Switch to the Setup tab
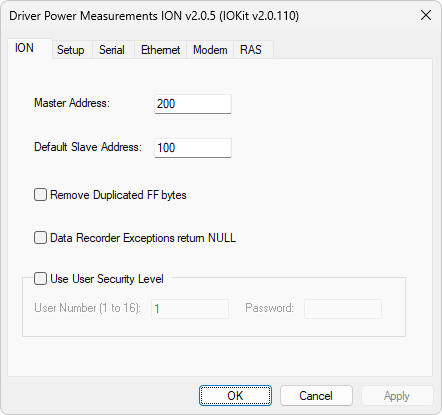The height and width of the screenshot is (415, 442). [x=72, y=50]
